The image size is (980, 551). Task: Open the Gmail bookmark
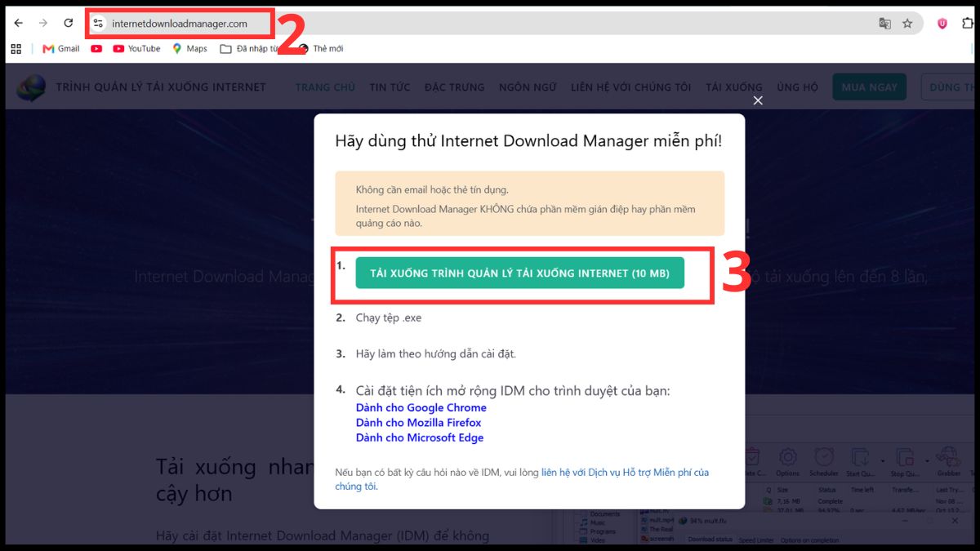pyautogui.click(x=60, y=49)
